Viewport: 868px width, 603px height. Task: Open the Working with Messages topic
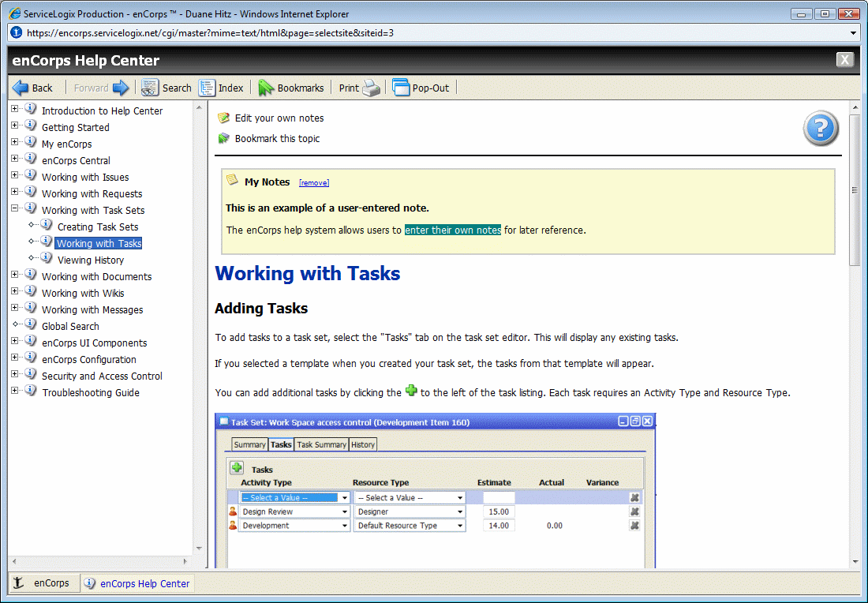coord(92,310)
